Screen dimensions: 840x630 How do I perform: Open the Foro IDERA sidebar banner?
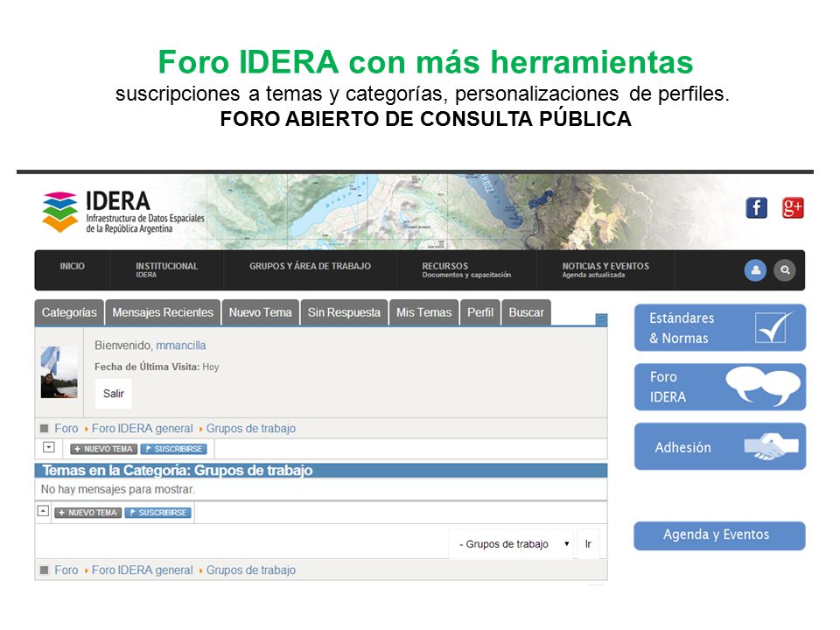pyautogui.click(x=720, y=387)
